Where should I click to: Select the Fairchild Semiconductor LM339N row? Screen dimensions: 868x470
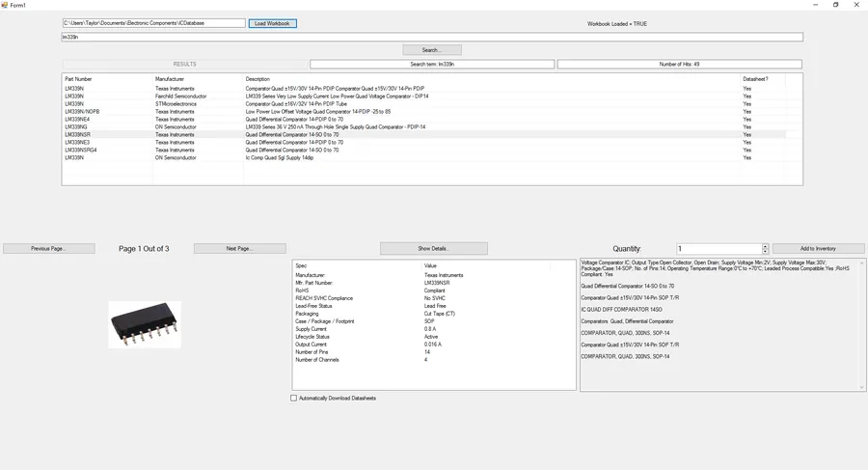pyautogui.click(x=424, y=96)
